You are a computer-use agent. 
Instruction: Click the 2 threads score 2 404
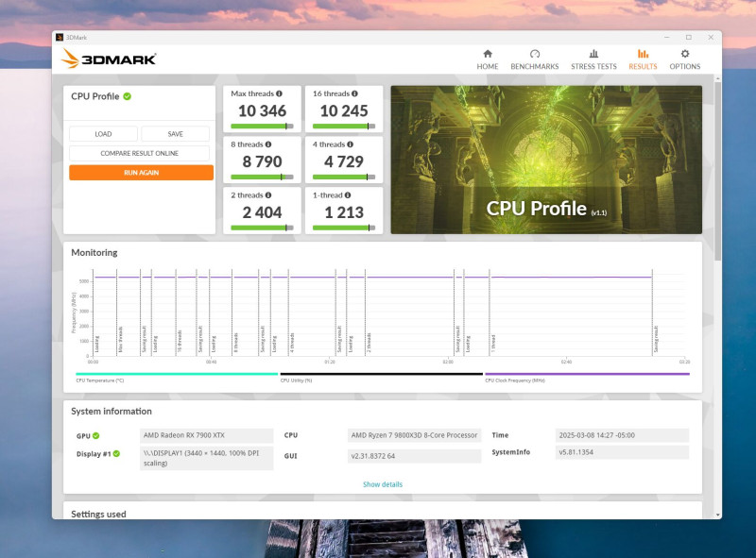[262, 212]
